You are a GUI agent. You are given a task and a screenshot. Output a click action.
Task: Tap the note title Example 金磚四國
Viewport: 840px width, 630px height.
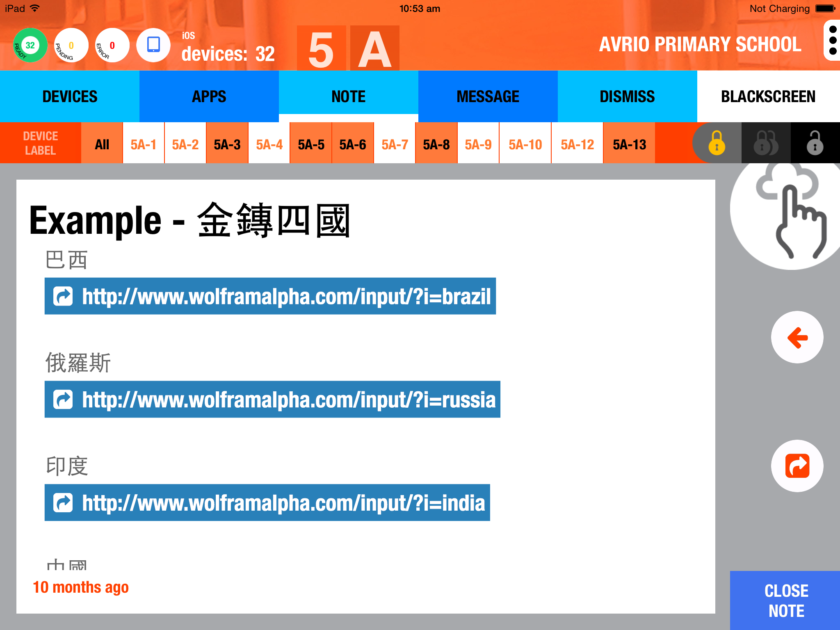[190, 221]
